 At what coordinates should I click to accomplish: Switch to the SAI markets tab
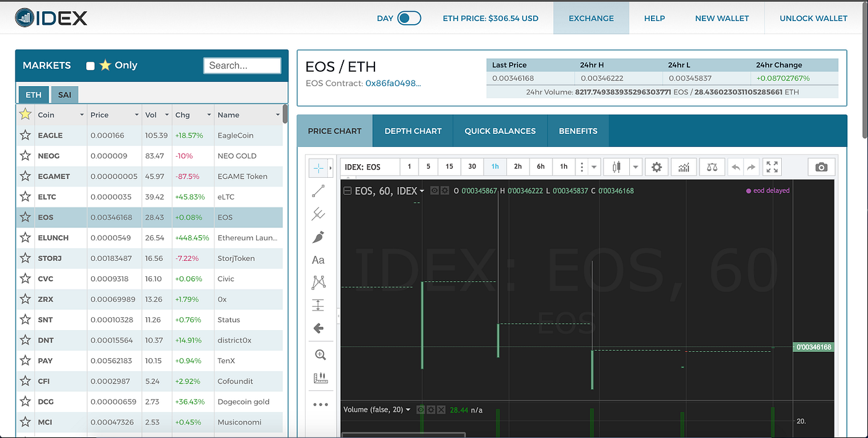click(x=64, y=95)
